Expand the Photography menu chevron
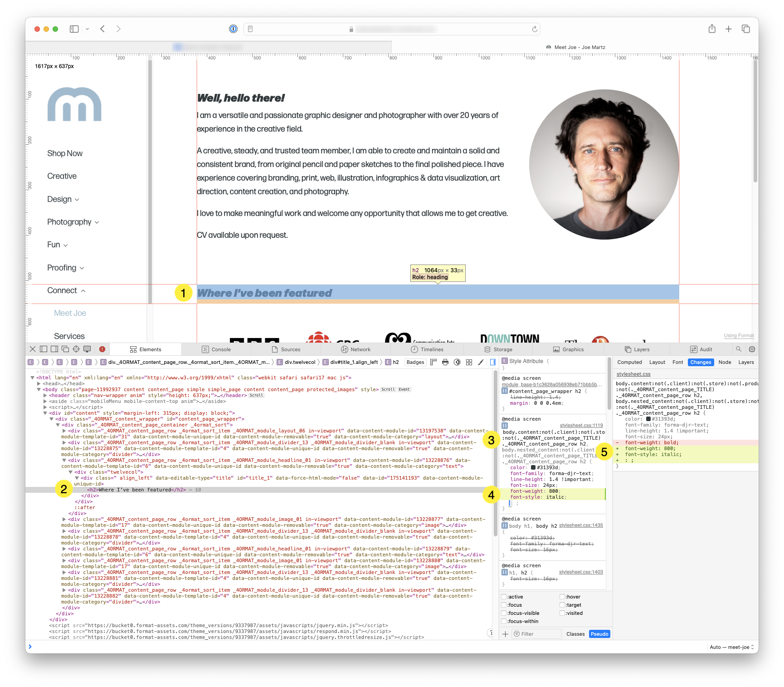Viewport: 784px width, 687px height. (97, 222)
